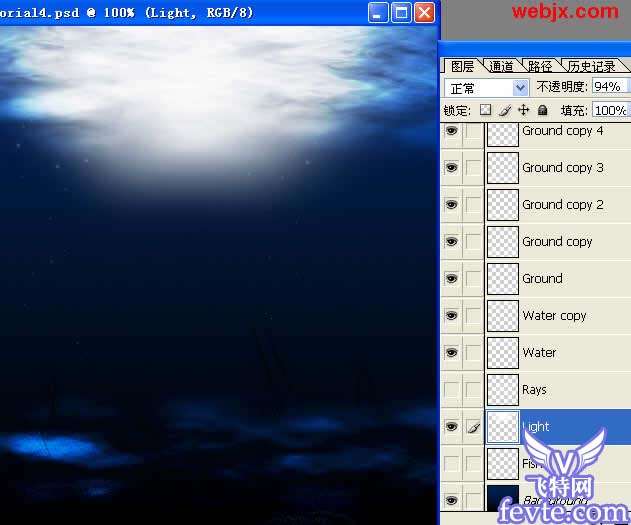Hide the Ground copy 4 layer
Image resolution: width=631 pixels, height=525 pixels.
[x=452, y=131]
